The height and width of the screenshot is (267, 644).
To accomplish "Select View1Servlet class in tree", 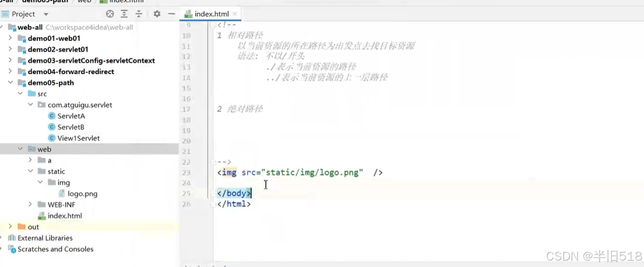I will click(79, 138).
